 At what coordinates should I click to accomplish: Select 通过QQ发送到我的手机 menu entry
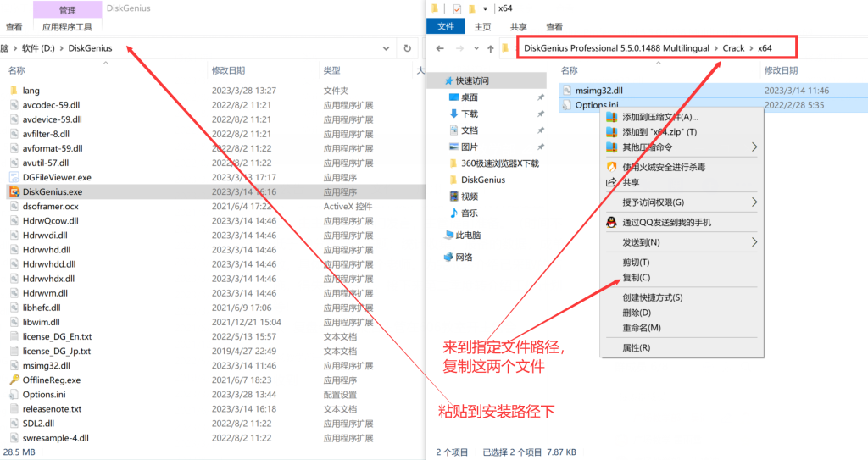tap(666, 222)
